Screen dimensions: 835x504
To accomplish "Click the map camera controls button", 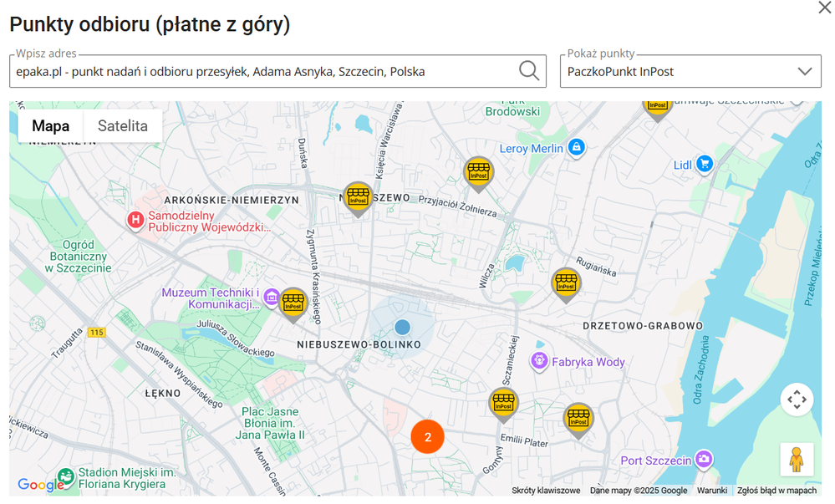I will click(x=797, y=399).
